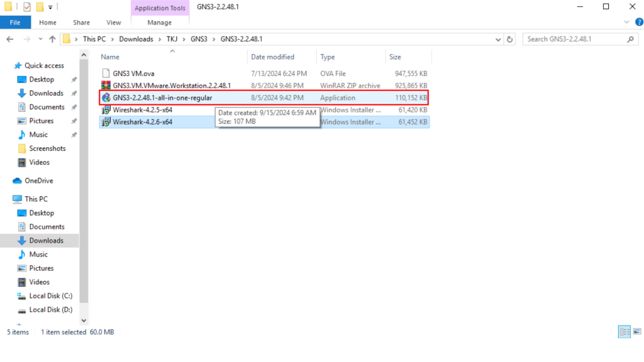Select the Wireshark-4.2.5-x64 installer icon
This screenshot has height=362, width=644.
[106, 110]
